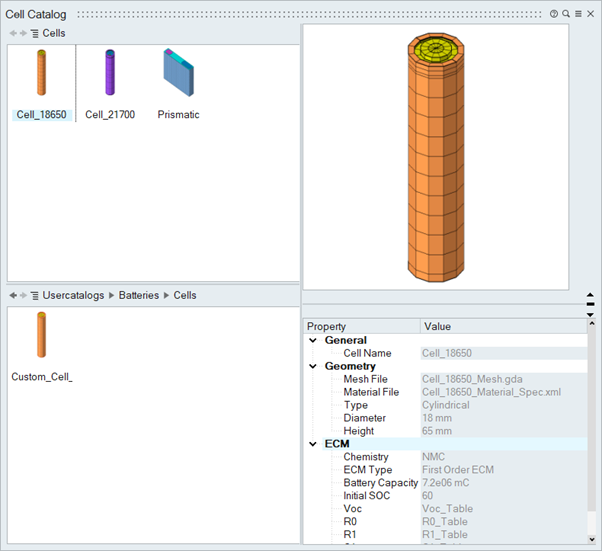Collapse the ECM property group
Viewport: 602px width, 551px height.
(313, 444)
